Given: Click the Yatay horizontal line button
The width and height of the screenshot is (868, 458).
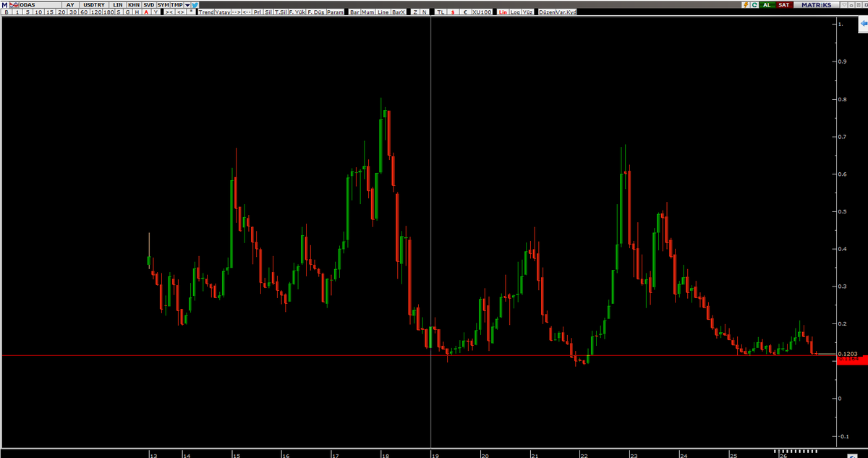Looking at the screenshot, I should (222, 12).
